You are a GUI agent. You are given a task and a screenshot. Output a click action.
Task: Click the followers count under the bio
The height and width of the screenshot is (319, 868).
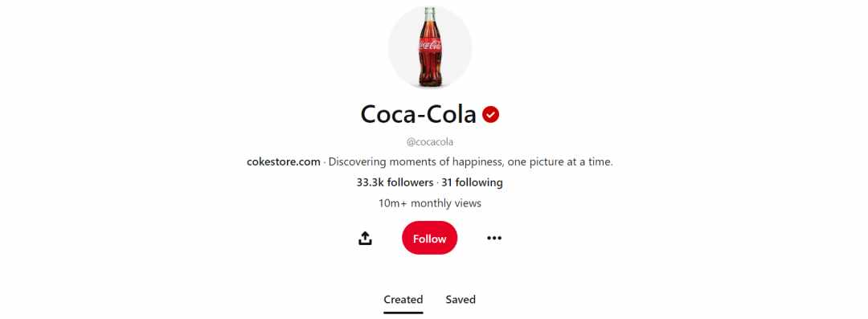395,182
